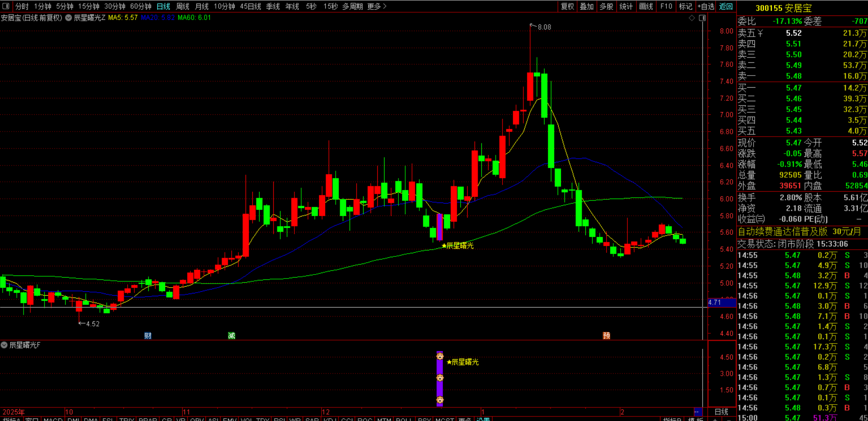Click the middle face icon on the purple signal bar
Image resolution: width=868 pixels, height=421 pixels.
pos(440,378)
